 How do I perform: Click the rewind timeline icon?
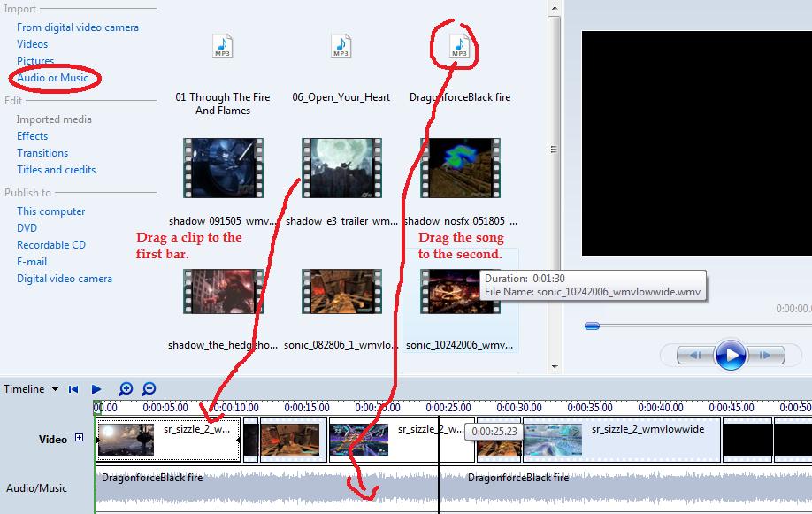[73, 389]
